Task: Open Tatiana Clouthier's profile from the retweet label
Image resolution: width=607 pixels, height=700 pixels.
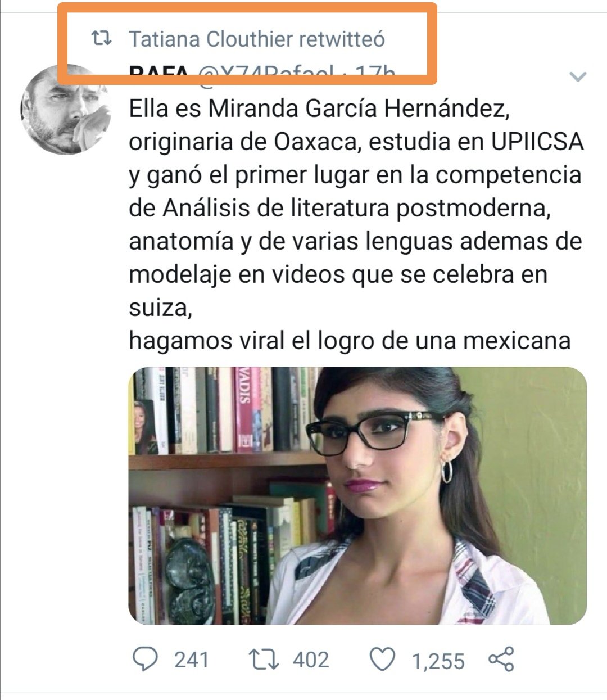Action: point(211,39)
